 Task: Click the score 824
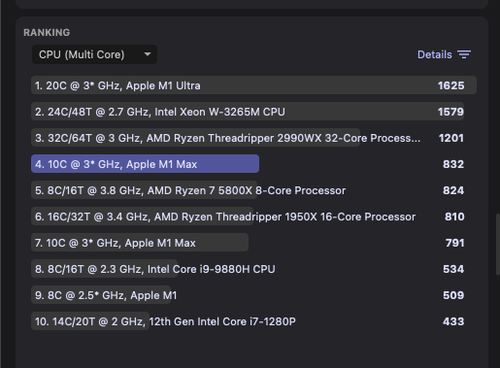tap(453, 190)
